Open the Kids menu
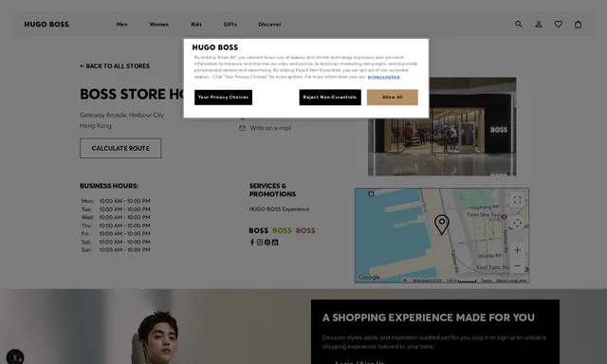This screenshot has width=607, height=364. (x=196, y=24)
